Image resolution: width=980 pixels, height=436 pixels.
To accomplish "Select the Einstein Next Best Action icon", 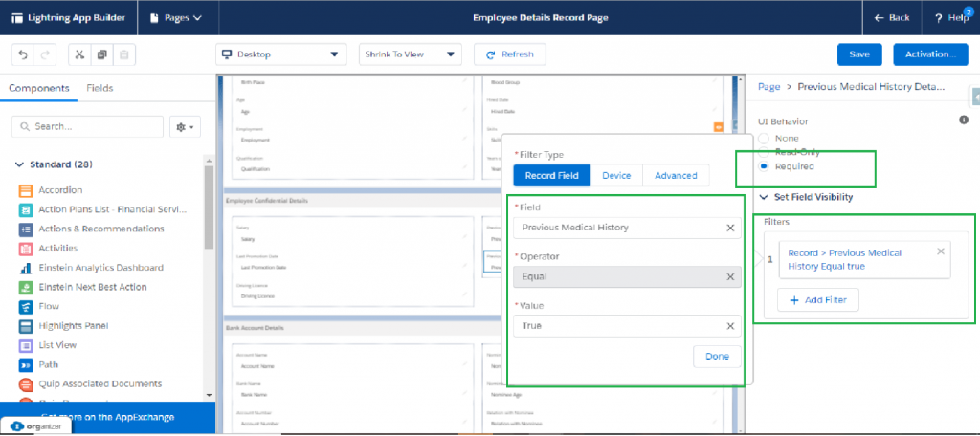I will (26, 288).
